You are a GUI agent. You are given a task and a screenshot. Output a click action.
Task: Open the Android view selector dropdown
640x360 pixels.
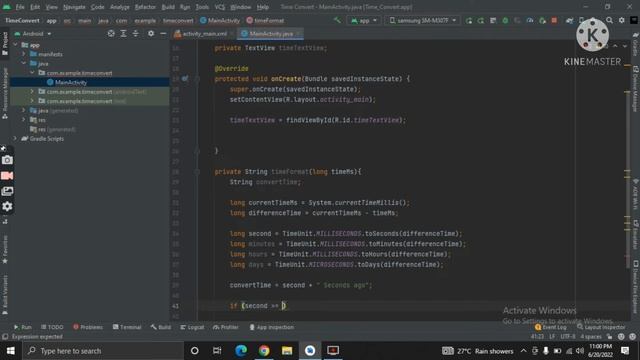33,33
